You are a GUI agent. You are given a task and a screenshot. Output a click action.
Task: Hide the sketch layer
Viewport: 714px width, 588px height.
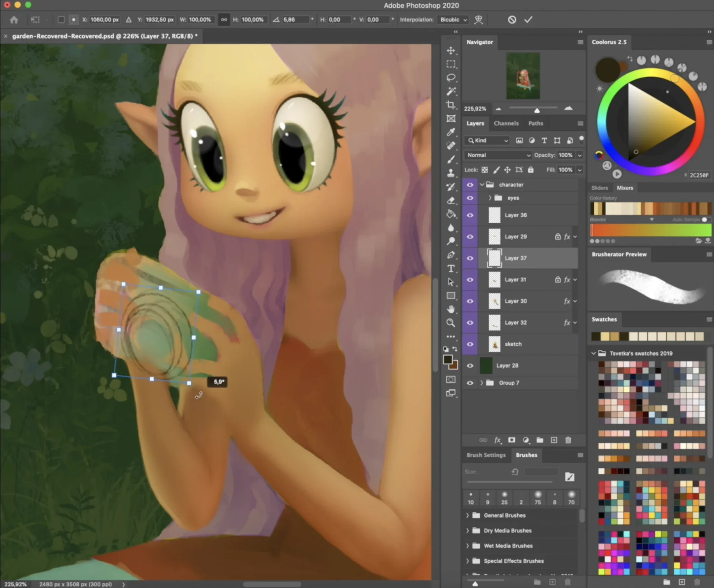[x=470, y=344]
